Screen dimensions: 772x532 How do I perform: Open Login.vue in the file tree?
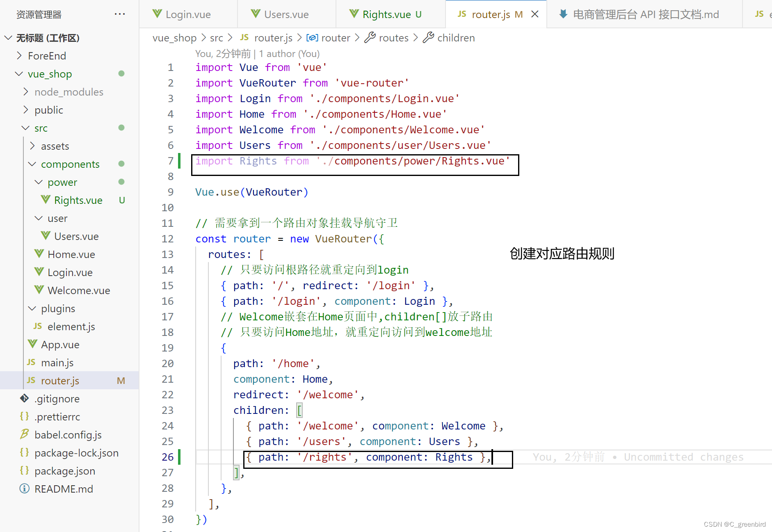click(x=70, y=272)
